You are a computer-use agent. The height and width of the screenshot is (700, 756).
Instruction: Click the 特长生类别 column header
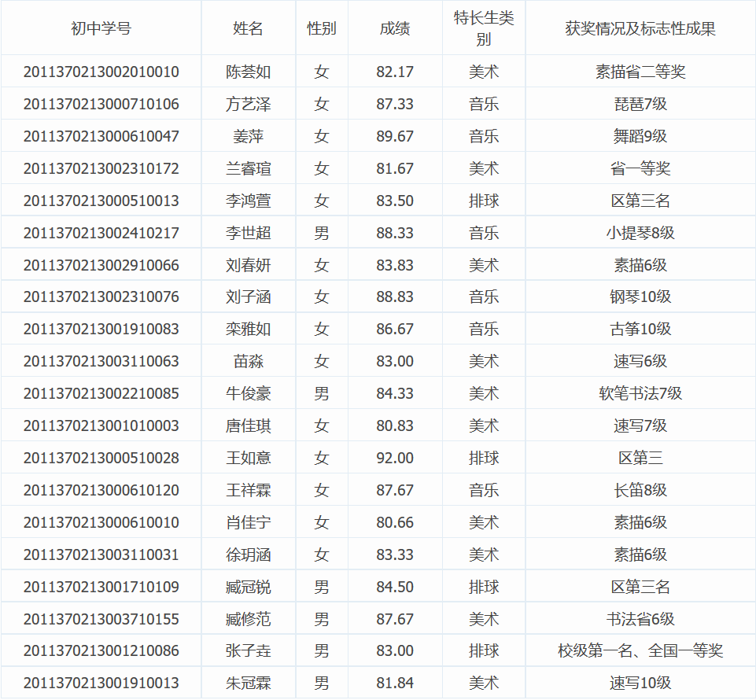(x=483, y=28)
